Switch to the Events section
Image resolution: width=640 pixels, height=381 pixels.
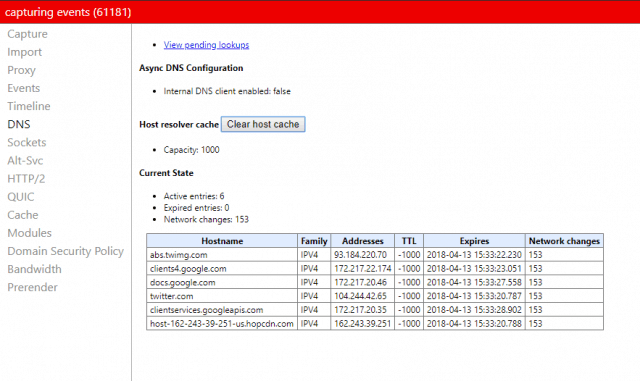pos(24,88)
